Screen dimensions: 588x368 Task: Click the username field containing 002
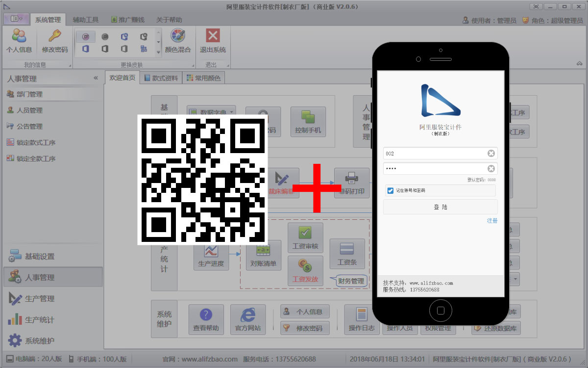tap(434, 154)
